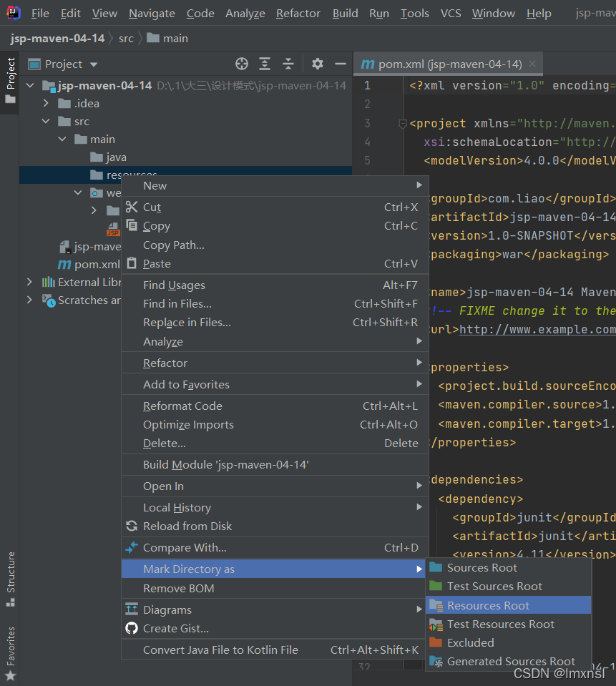Choose Resources Root in submenu
The width and height of the screenshot is (616, 686).
coord(509,605)
